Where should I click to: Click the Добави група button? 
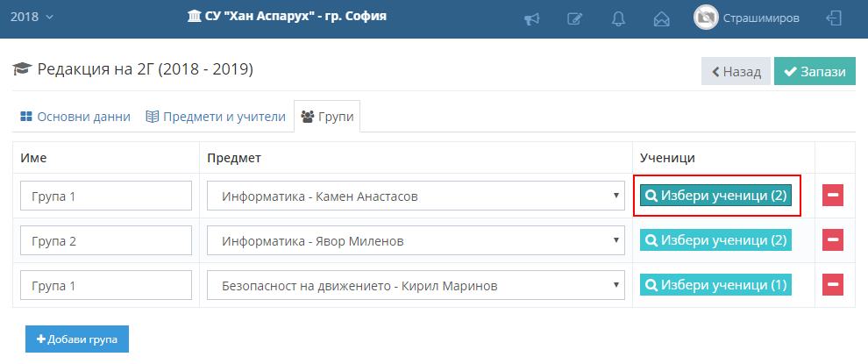(x=77, y=339)
